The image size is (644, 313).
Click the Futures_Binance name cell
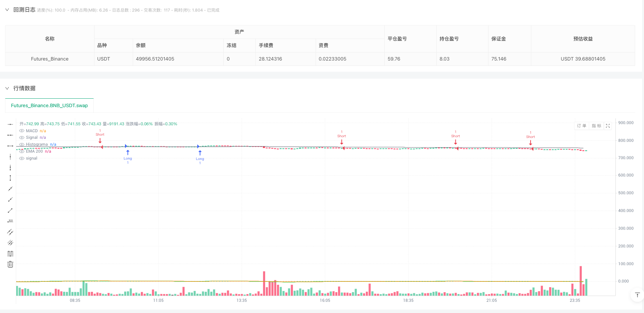click(x=50, y=59)
